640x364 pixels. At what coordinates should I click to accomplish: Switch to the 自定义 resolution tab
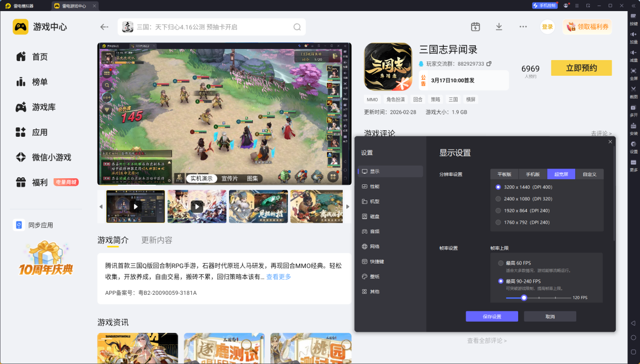pos(589,174)
